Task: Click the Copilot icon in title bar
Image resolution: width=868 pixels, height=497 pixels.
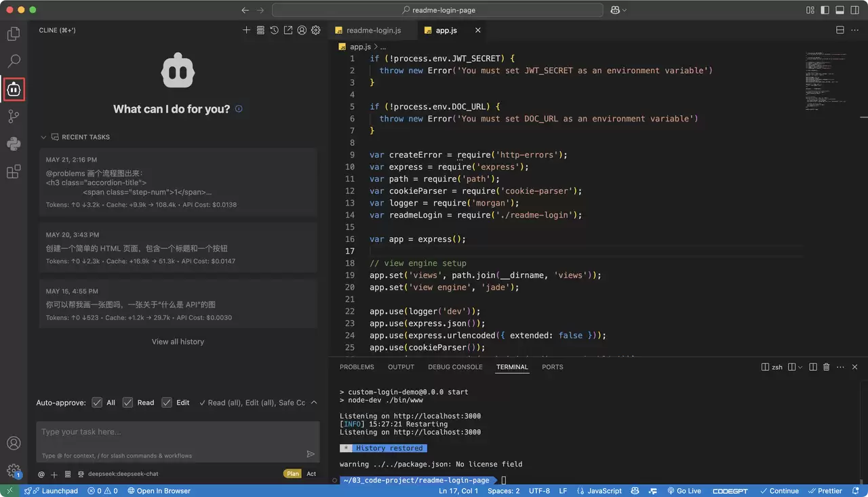Action: click(614, 10)
